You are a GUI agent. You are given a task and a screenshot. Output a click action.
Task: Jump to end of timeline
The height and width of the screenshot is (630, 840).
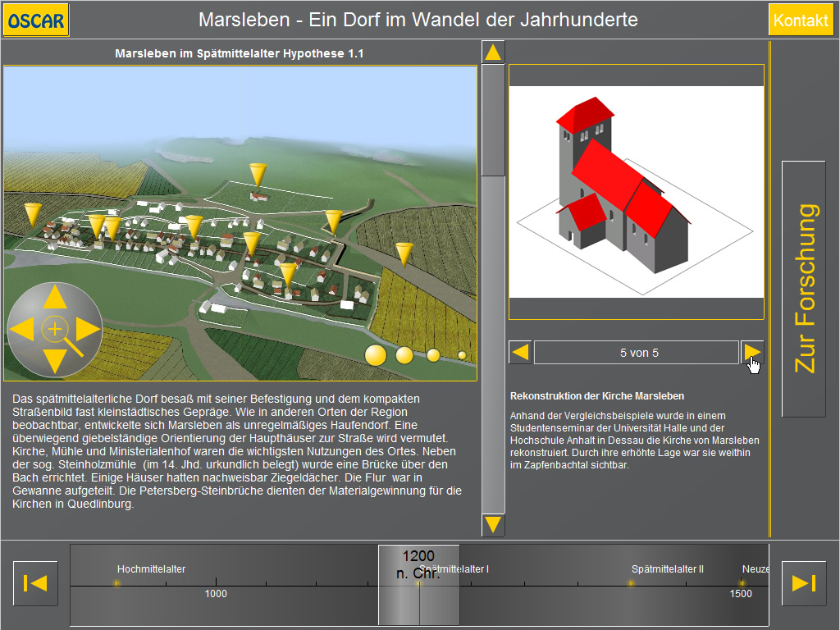click(803, 583)
